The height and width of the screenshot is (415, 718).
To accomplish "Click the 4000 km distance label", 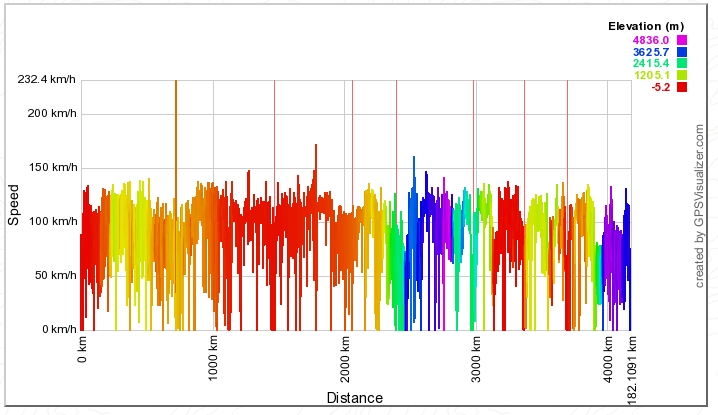I will click(x=610, y=356).
